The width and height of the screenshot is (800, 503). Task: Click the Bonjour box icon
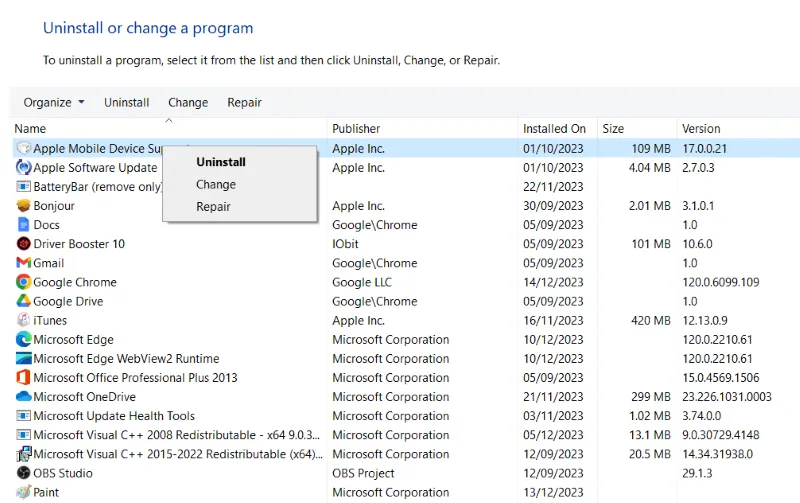[23, 206]
